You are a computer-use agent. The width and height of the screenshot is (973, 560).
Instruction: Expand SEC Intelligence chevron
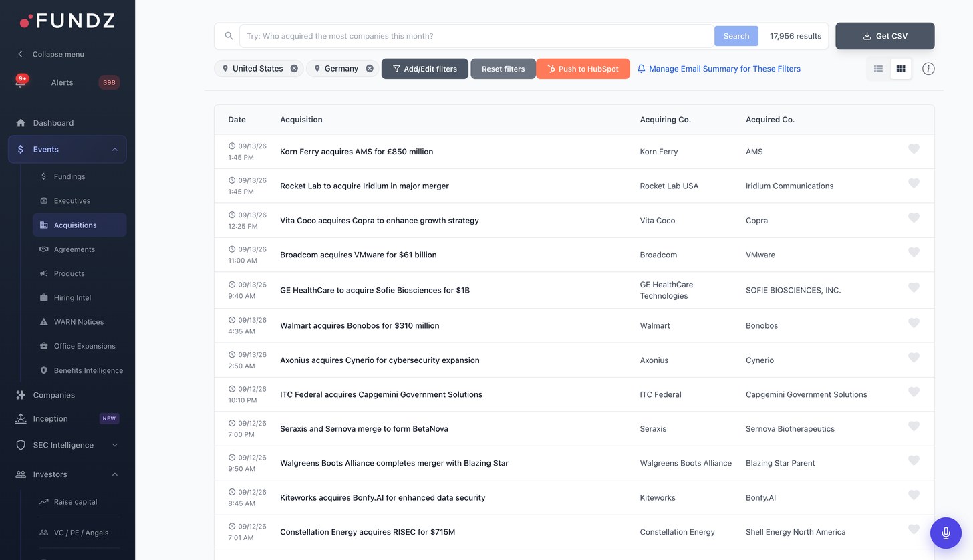tap(115, 445)
